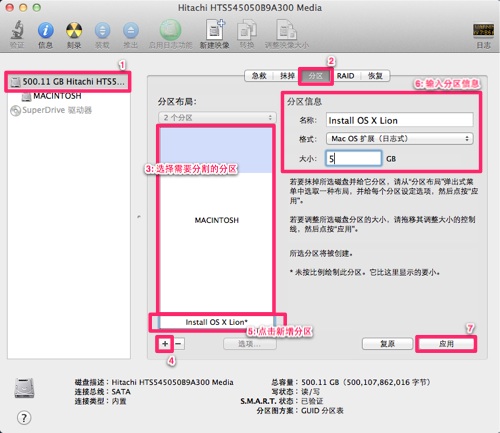Viewport: 500px width, 433px height.
Task: Click the Revert (复原) button
Action: pos(387,344)
